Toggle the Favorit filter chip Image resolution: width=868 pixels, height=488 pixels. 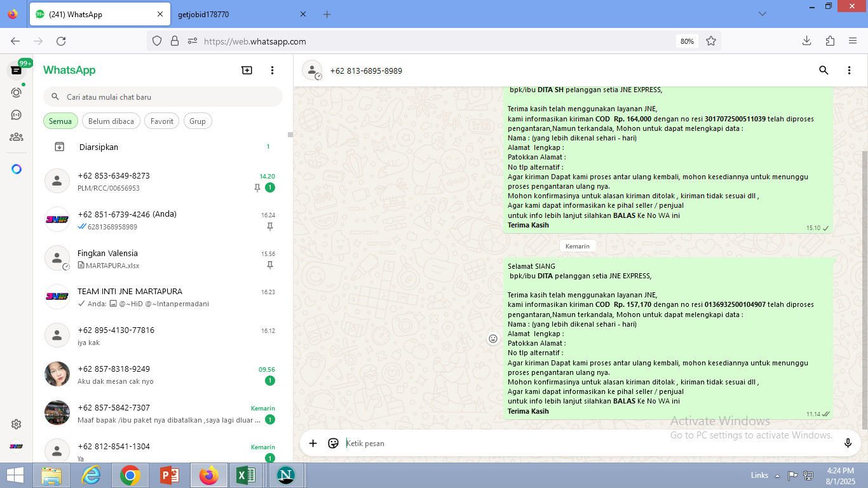[x=162, y=121]
